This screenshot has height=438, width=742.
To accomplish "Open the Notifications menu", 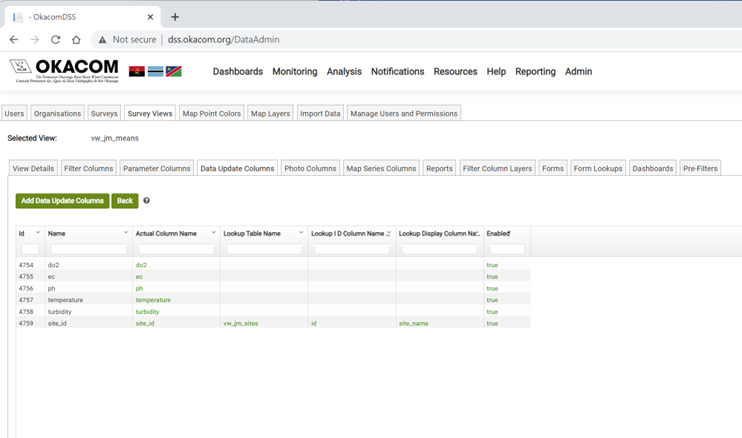I will (398, 71).
